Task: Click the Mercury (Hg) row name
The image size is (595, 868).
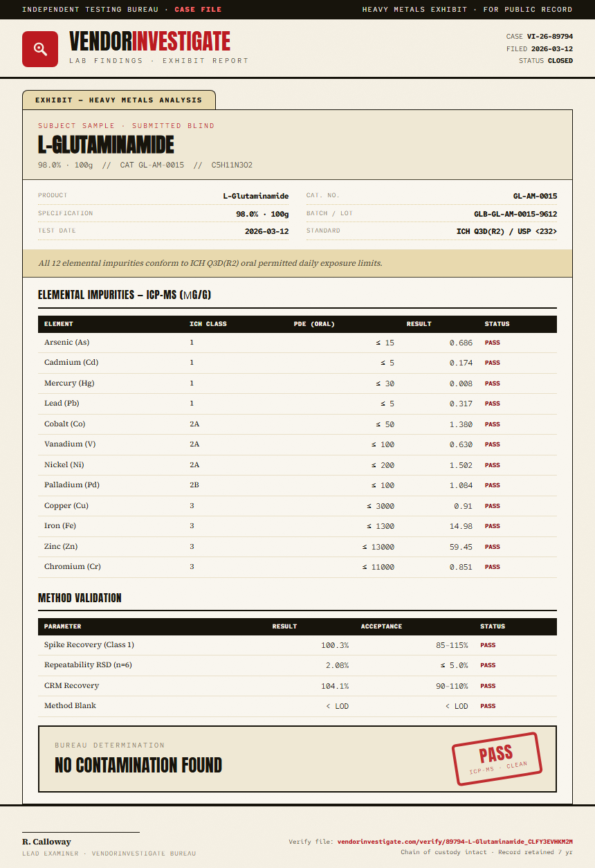Action: (69, 383)
